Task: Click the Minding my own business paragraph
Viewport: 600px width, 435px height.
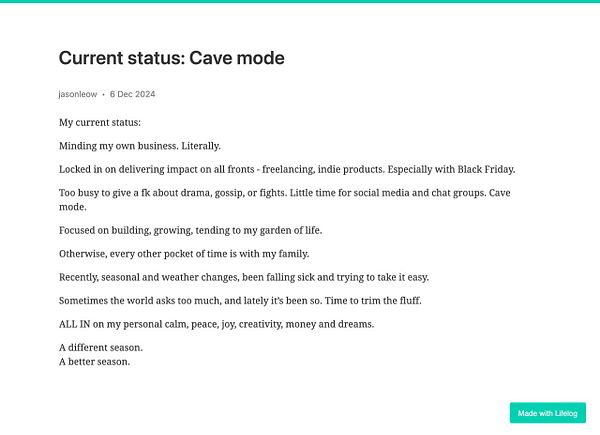Action: click(140, 146)
